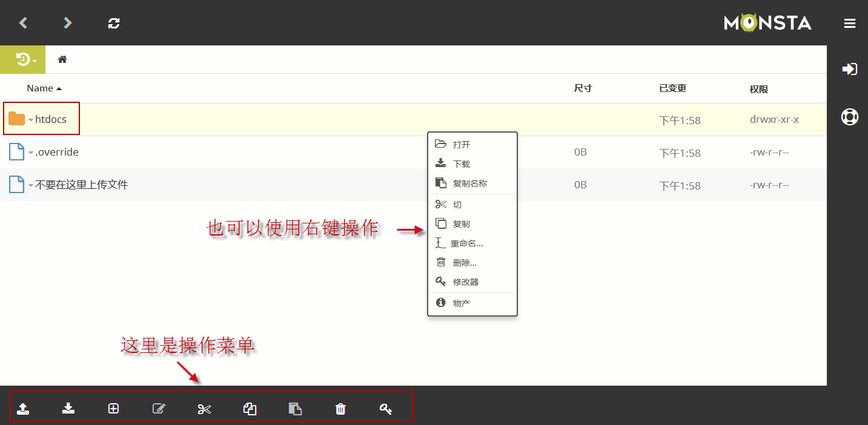The height and width of the screenshot is (425, 868).
Task: Click the MONSTA logo
Action: (x=767, y=23)
